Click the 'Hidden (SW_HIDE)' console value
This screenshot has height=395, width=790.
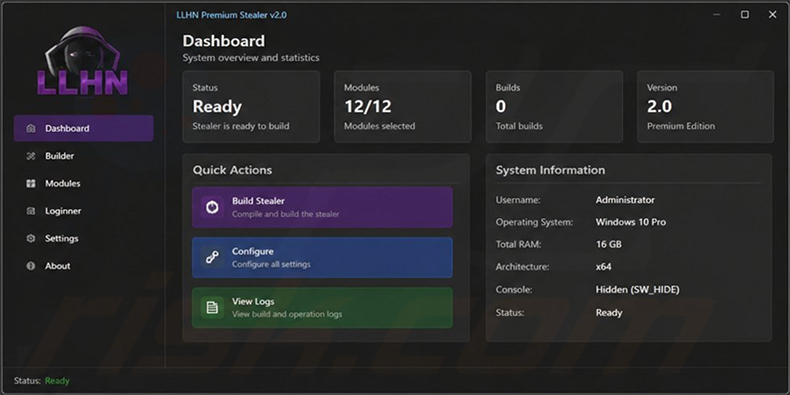637,290
